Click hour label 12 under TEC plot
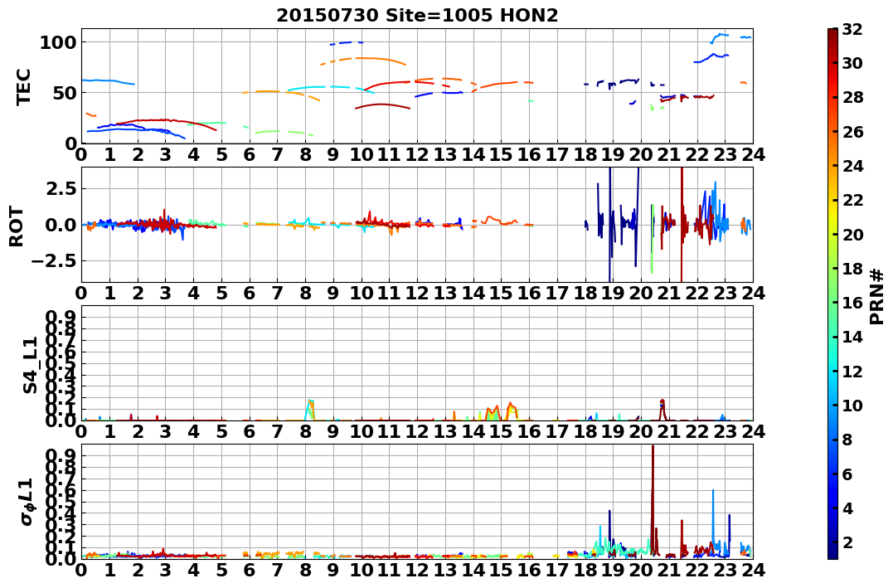 click(417, 154)
